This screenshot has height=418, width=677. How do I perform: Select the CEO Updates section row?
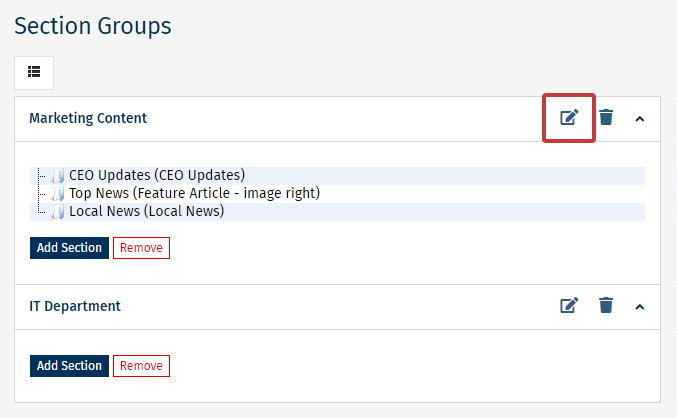[157, 176]
